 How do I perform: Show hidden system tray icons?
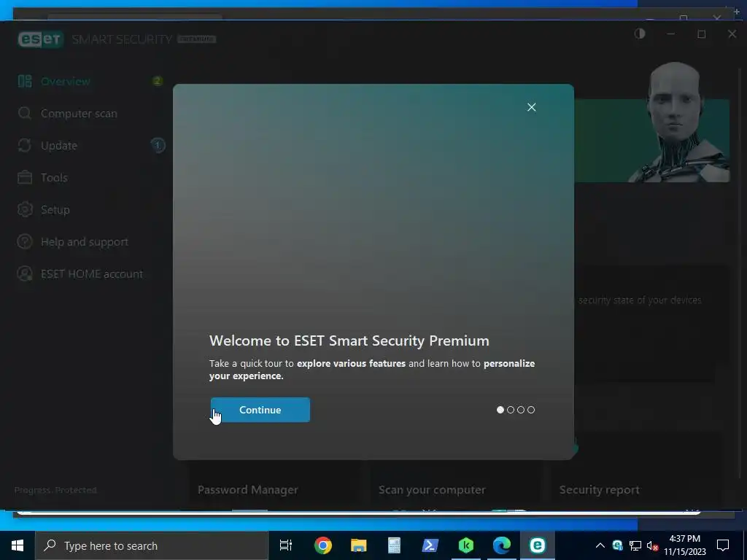tap(600, 545)
